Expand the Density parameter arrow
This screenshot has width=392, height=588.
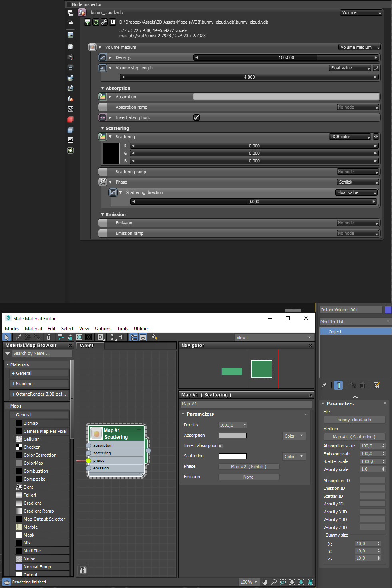[110, 57]
